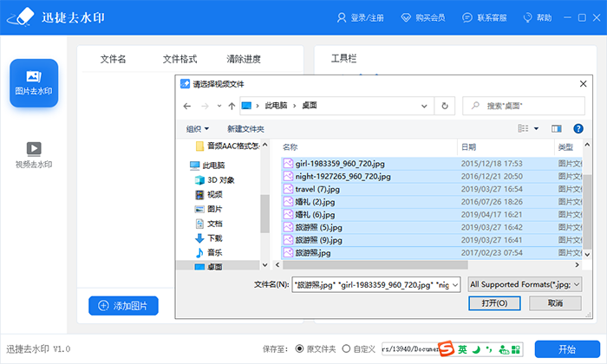Open 登录/注册 in the title bar
607x364 pixels.
coord(361,18)
